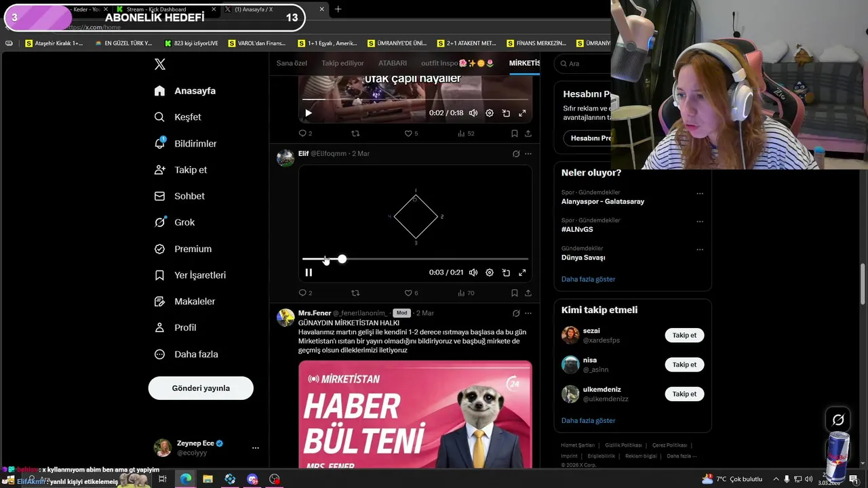The height and width of the screenshot is (488, 868).
Task: Bookmark the top video post
Action: (x=515, y=134)
